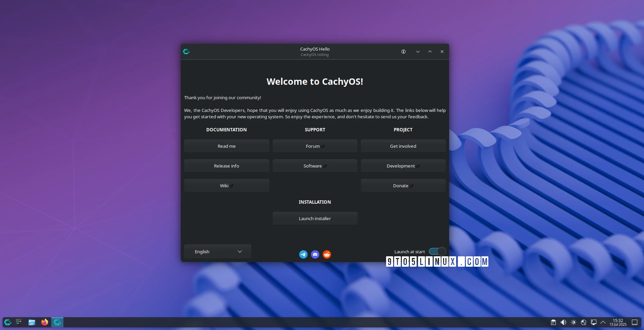
Task: Open the English language dropdown
Action: pos(218,252)
